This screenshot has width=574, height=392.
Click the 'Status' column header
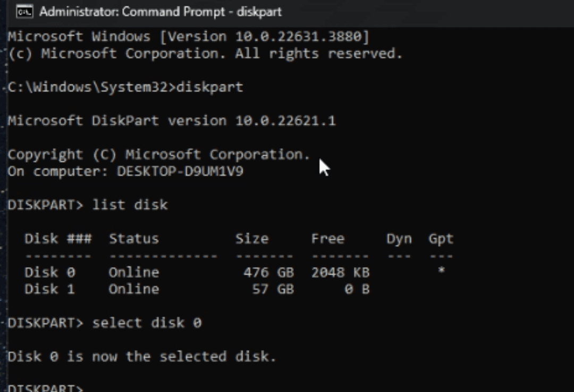click(x=133, y=238)
